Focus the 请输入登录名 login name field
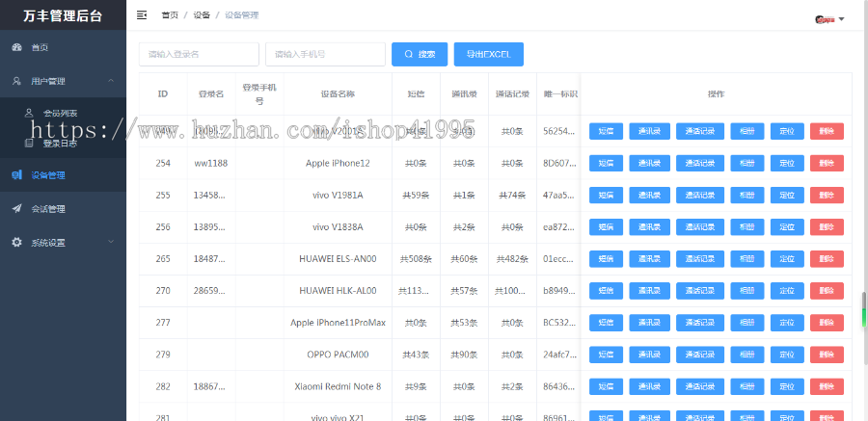 199,54
